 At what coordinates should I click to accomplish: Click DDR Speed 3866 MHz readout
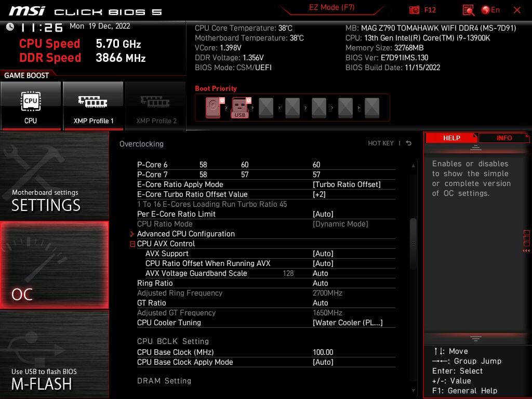click(x=83, y=58)
